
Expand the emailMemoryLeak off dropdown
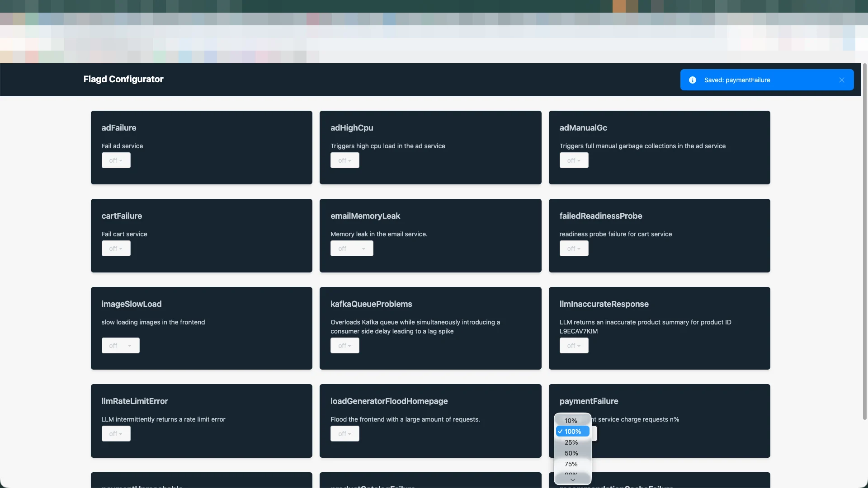[x=352, y=249]
